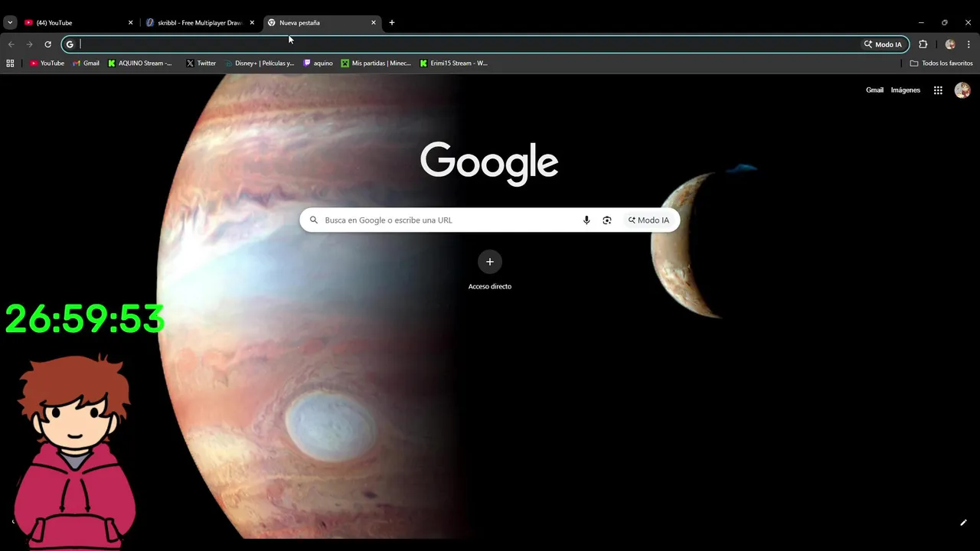Open the Chrome three-dot menu
This screenshot has height=551, width=980.
click(969, 44)
